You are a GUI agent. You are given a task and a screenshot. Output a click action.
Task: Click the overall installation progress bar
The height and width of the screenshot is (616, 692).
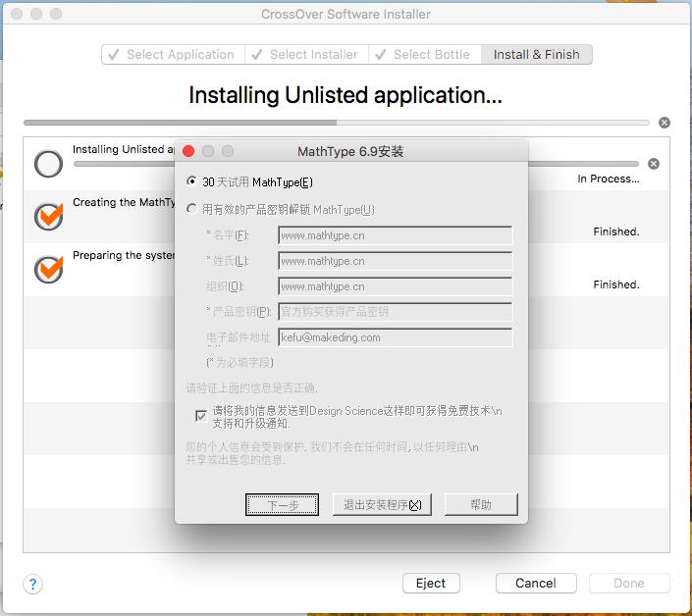[337, 123]
